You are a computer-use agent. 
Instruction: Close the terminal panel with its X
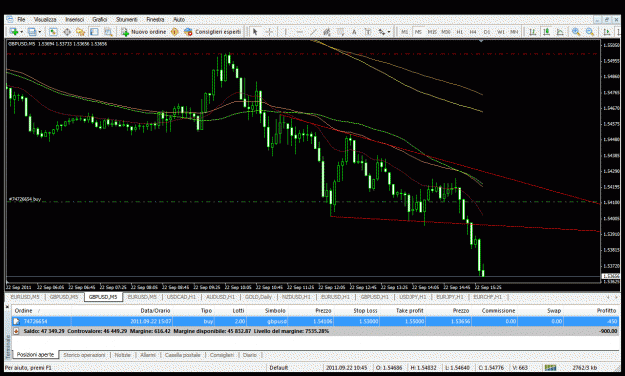7,307
